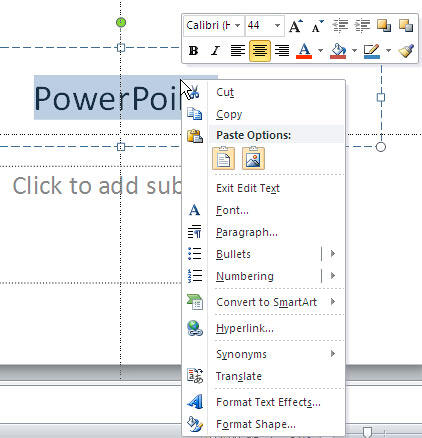Click the Format Text Effects icon
Viewport: 422px width, 438px height.
(195, 402)
